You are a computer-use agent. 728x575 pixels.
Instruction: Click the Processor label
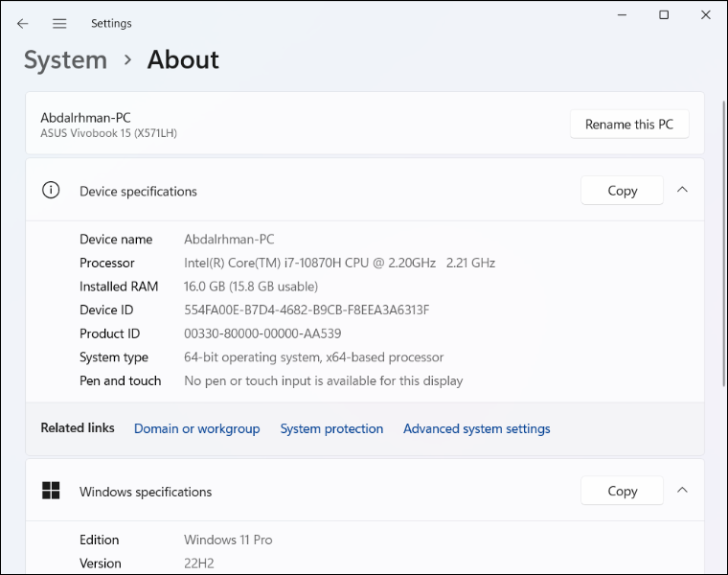[x=106, y=263]
